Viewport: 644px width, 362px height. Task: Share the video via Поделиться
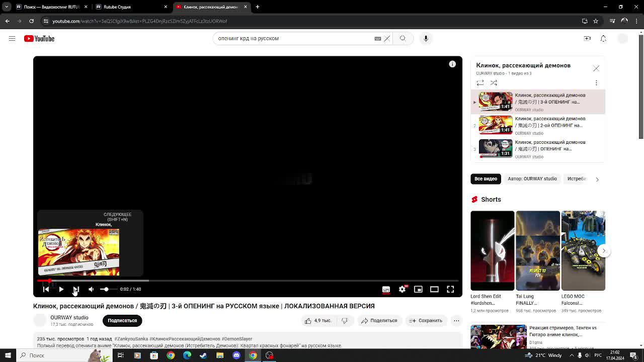pos(379,321)
